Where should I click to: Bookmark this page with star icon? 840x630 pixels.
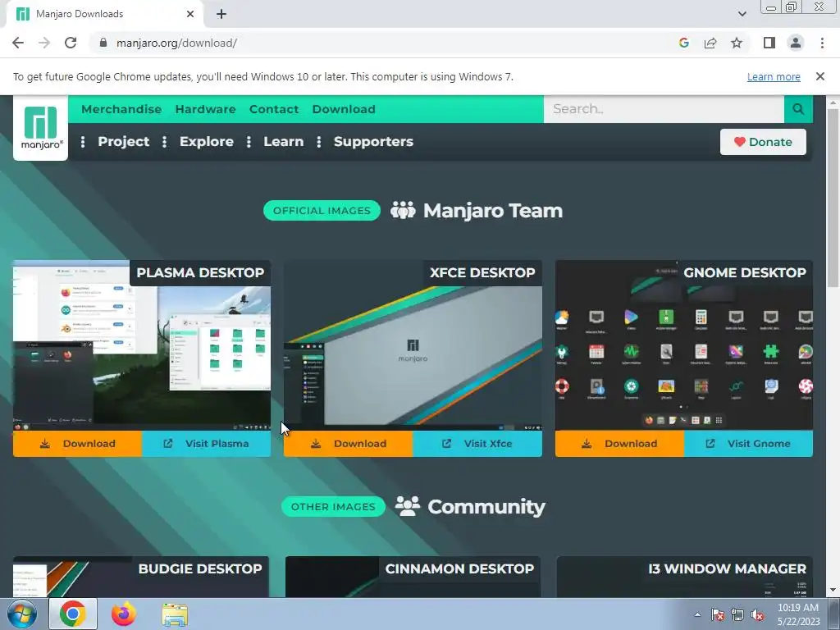[737, 43]
